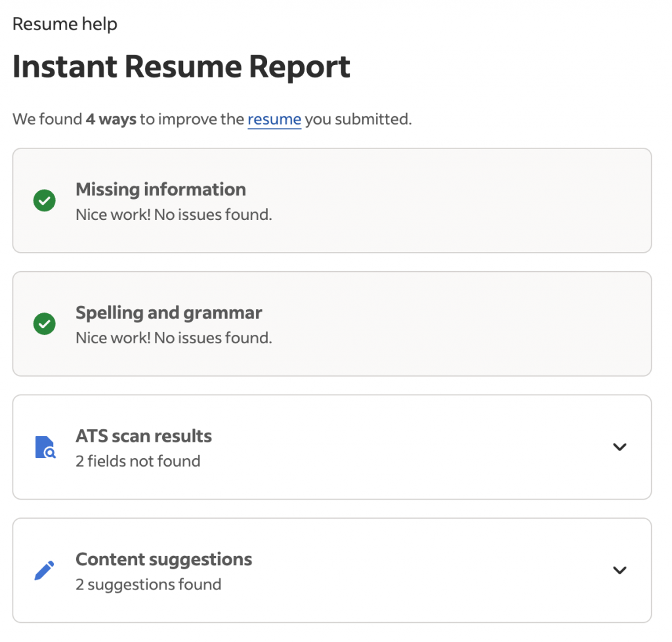
Task: Click the blue pencil icon for Content suggestions
Action: coord(44,570)
